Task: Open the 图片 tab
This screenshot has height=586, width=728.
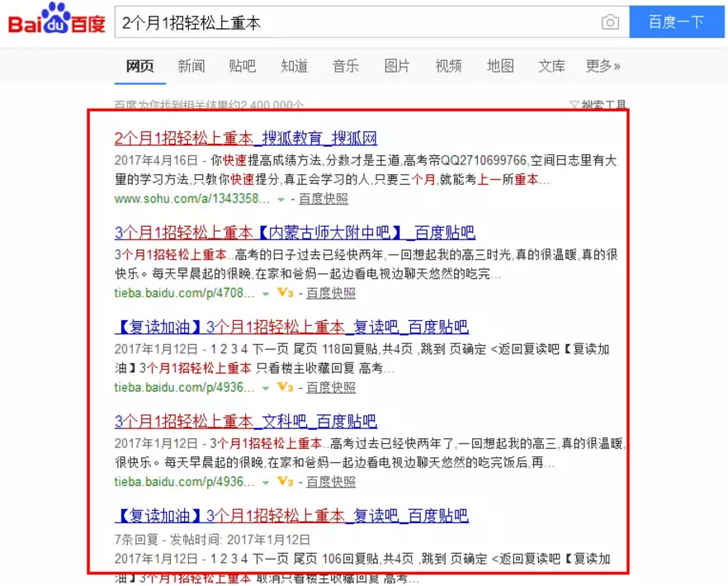Action: [x=397, y=66]
